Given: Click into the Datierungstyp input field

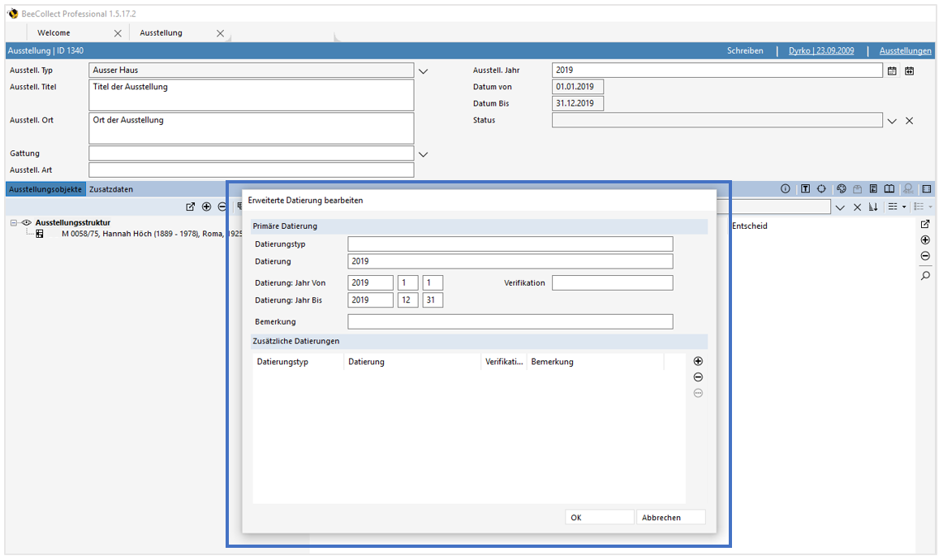Looking at the screenshot, I should 510,244.
